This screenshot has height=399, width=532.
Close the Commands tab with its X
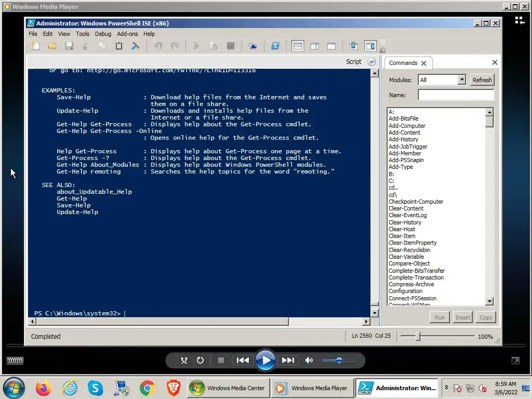[x=424, y=63]
